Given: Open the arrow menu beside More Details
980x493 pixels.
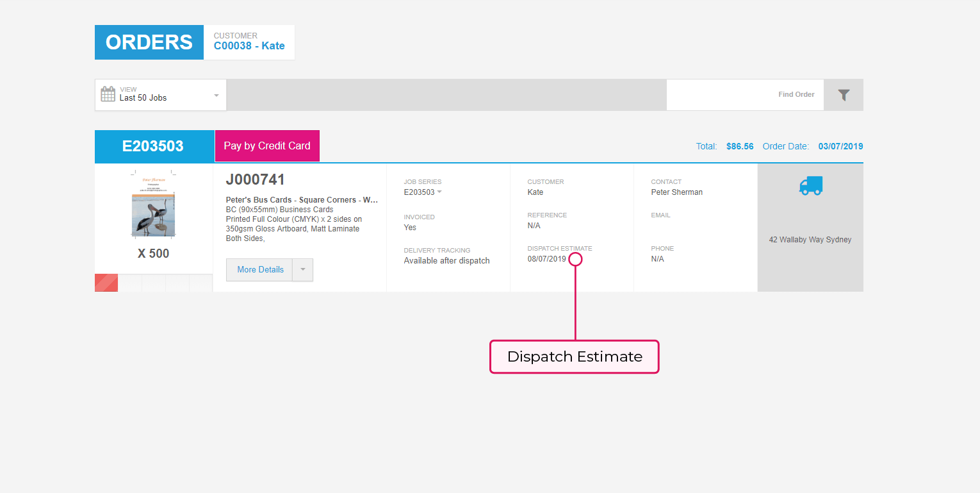Looking at the screenshot, I should click(303, 270).
